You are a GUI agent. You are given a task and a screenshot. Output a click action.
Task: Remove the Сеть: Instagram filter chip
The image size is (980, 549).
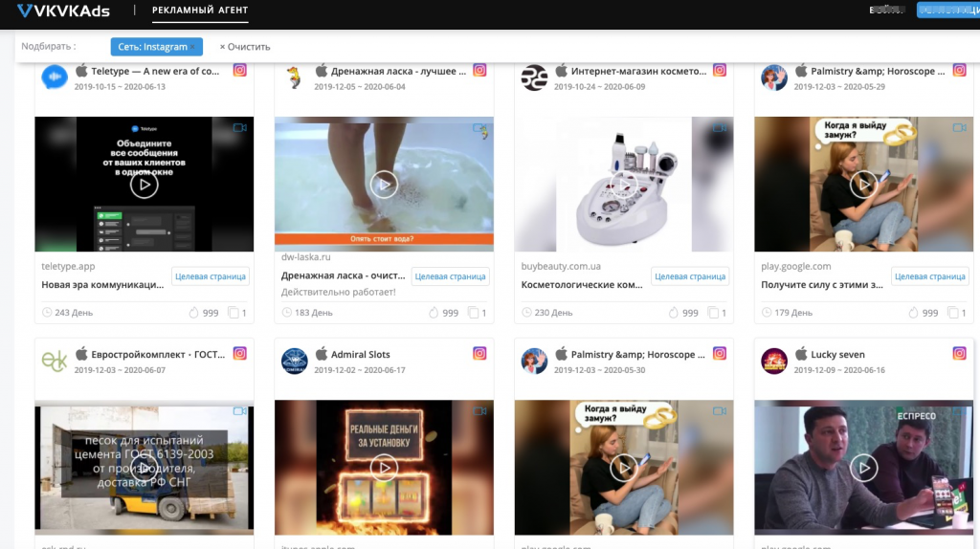click(x=192, y=47)
